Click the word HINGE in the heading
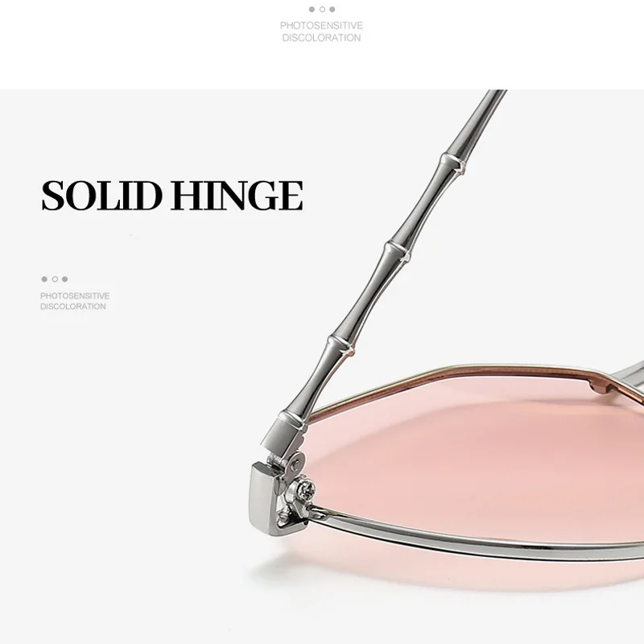This screenshot has height=644, width=644. click(x=237, y=196)
